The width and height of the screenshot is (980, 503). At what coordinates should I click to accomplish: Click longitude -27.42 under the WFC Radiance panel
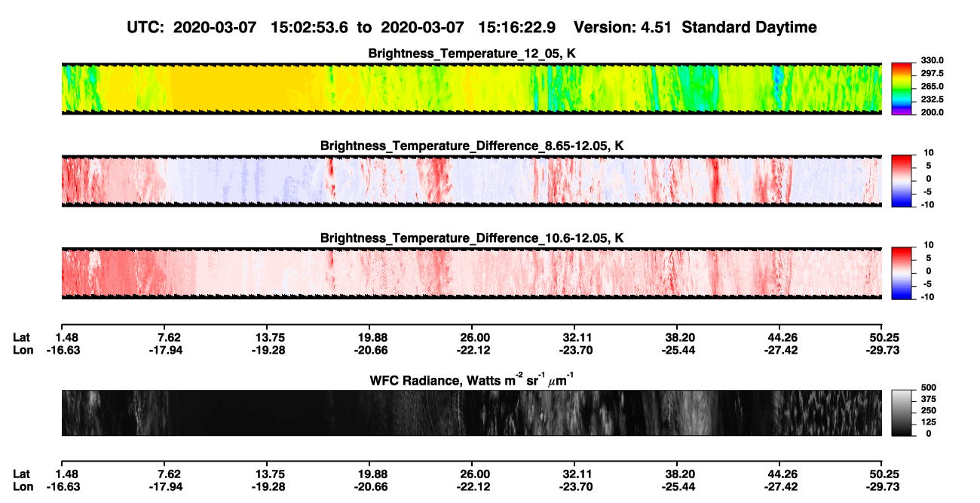pyautogui.click(x=779, y=486)
